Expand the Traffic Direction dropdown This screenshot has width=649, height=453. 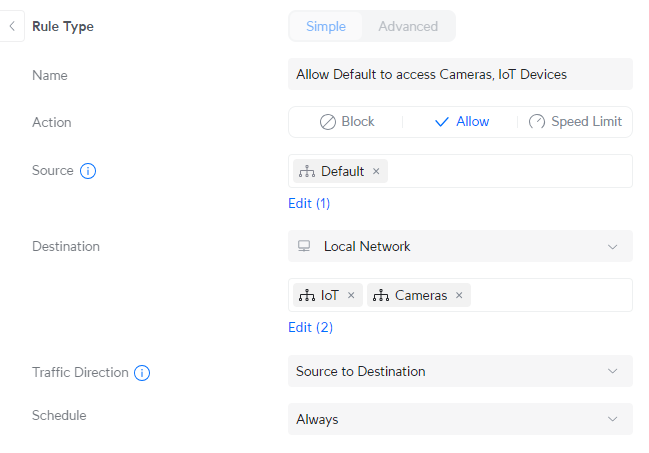coord(460,371)
